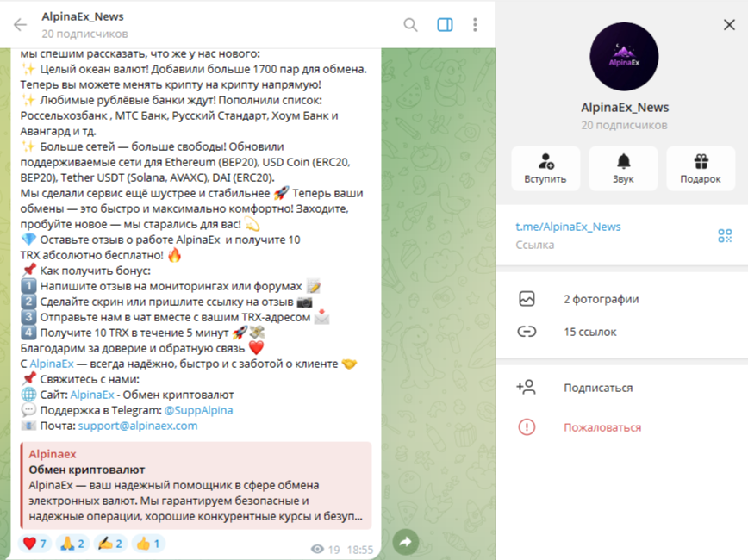Viewport: 748px width, 560px height.
Task: Send a gift with Подарок
Action: [x=701, y=168]
